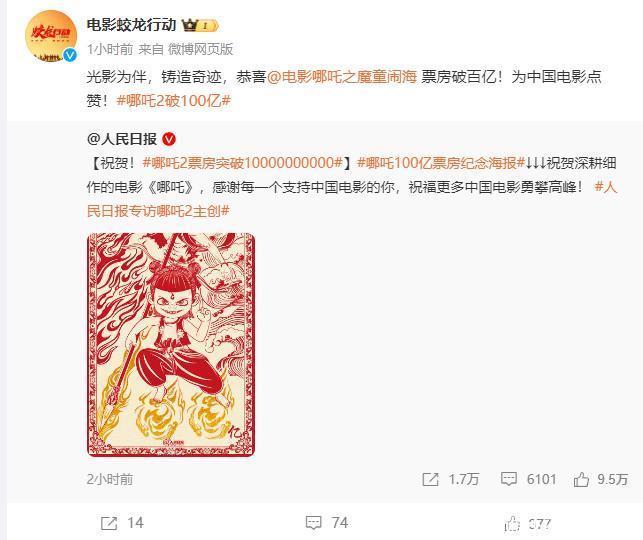
Task: Click the 微博网页版 source label
Action: (201, 49)
